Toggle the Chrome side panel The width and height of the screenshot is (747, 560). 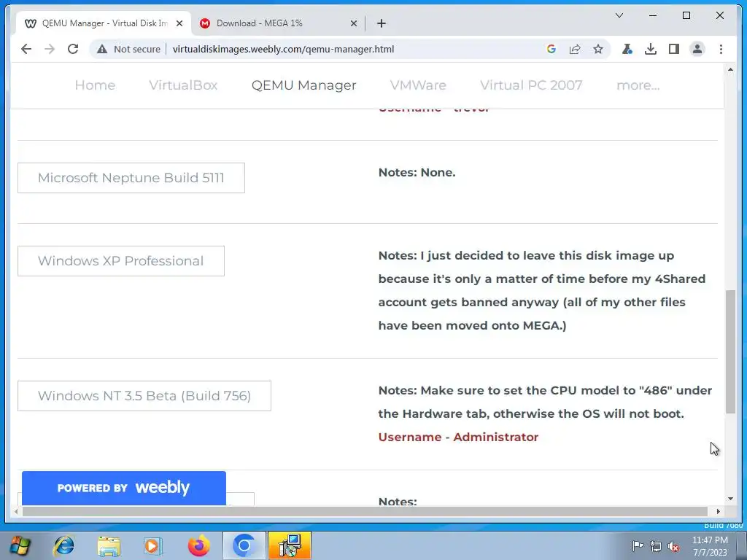[x=673, y=49]
